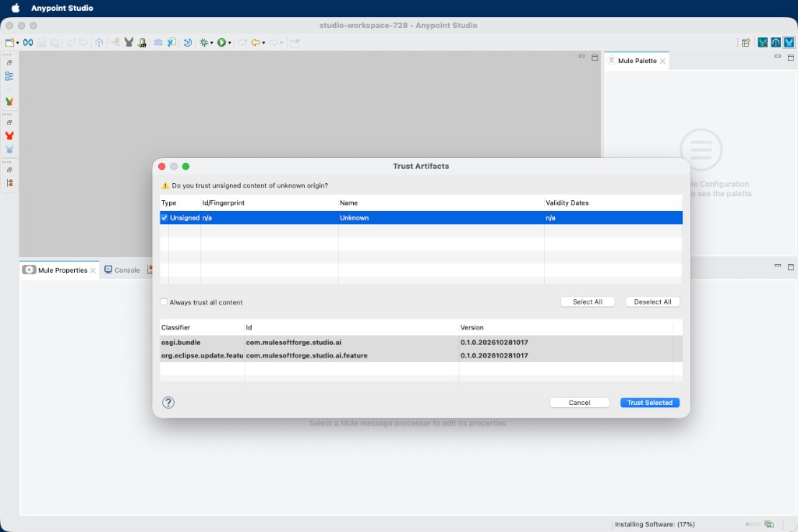Restore the top minimized sidebar view stack

[x=9, y=63]
